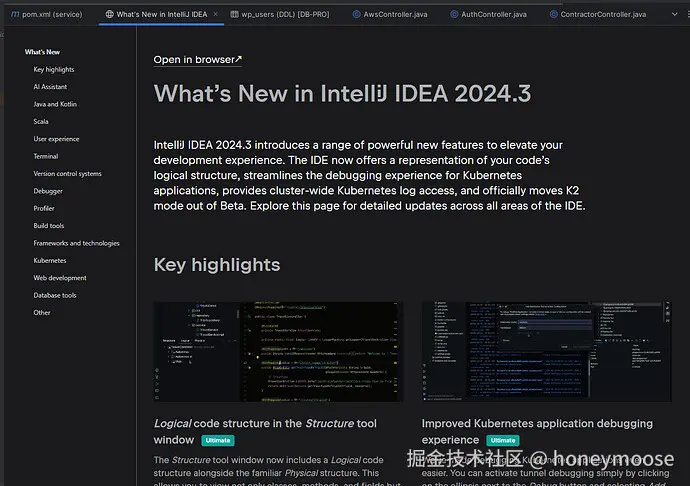Click class icon on AuthController.java tab

click(x=454, y=14)
